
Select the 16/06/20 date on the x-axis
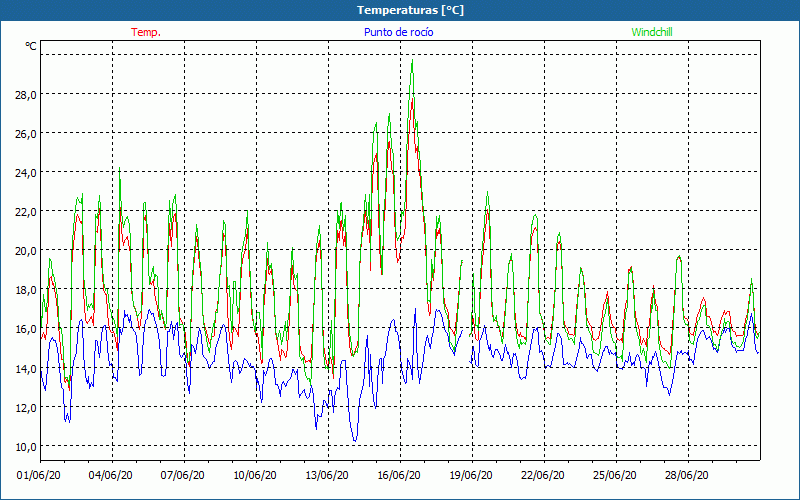(x=400, y=476)
